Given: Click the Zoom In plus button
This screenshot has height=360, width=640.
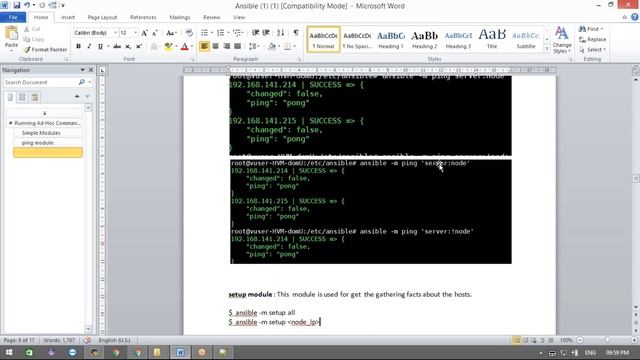Looking at the screenshot, I should click(x=634, y=340).
